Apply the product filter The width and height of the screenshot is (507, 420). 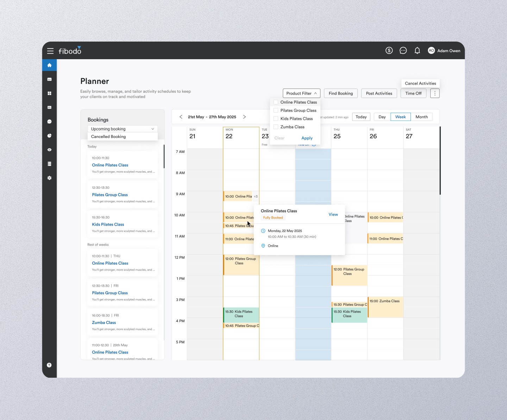(x=307, y=138)
